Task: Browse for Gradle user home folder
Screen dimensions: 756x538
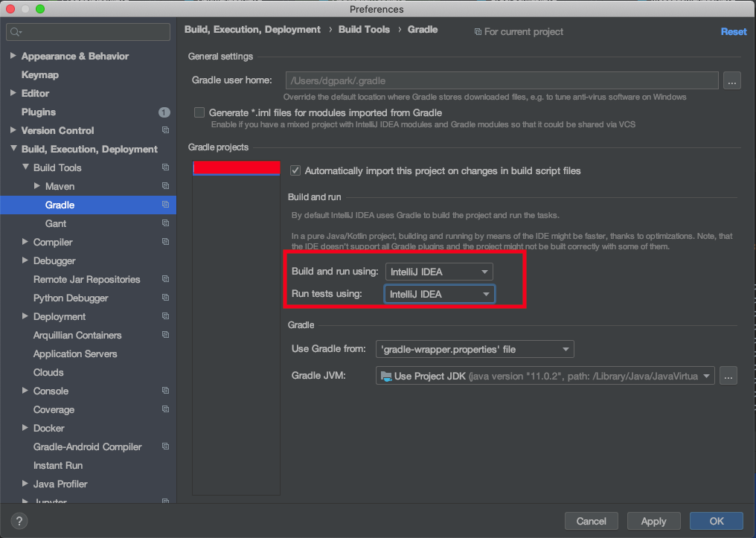Action: [x=732, y=80]
